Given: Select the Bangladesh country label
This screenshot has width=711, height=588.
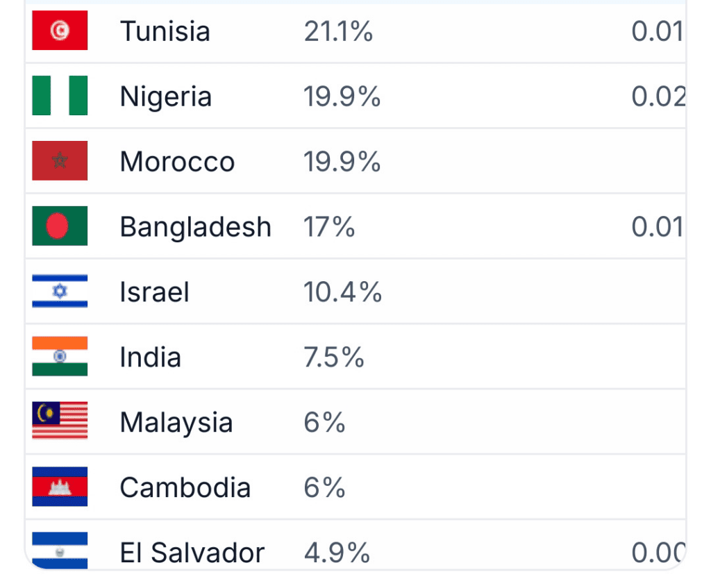Looking at the screenshot, I should click(x=196, y=227).
